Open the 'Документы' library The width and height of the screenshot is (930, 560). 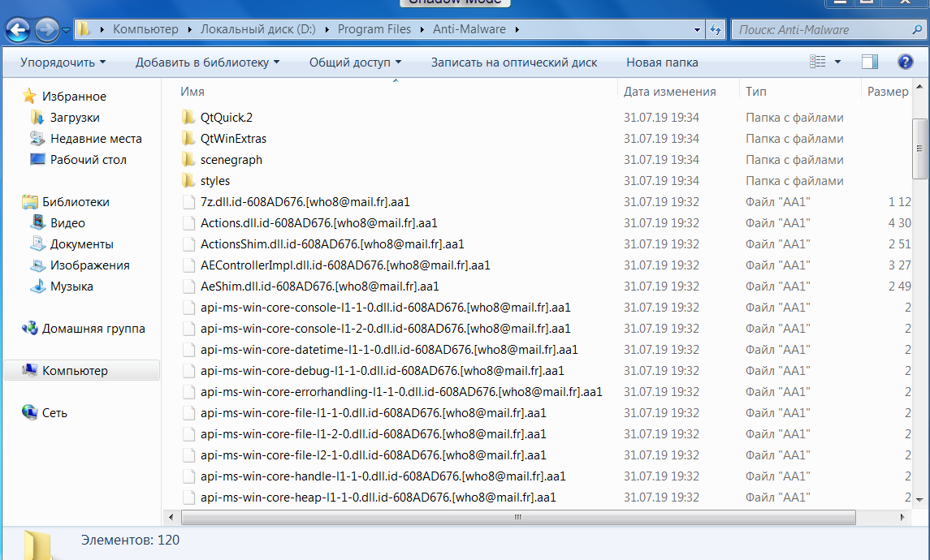click(81, 244)
